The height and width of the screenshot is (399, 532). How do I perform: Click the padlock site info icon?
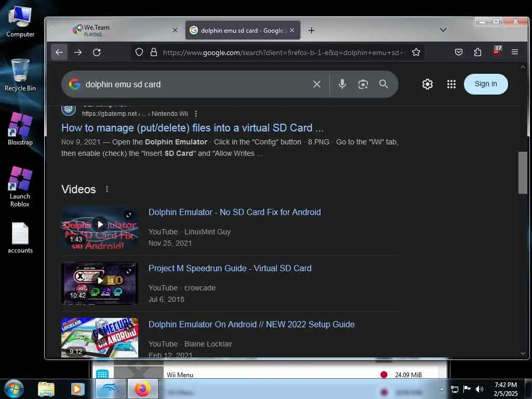[x=154, y=52]
